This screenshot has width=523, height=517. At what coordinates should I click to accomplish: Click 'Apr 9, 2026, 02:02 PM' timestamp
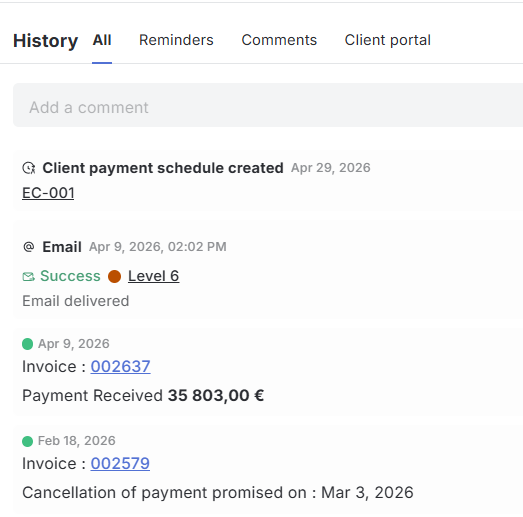click(x=158, y=247)
